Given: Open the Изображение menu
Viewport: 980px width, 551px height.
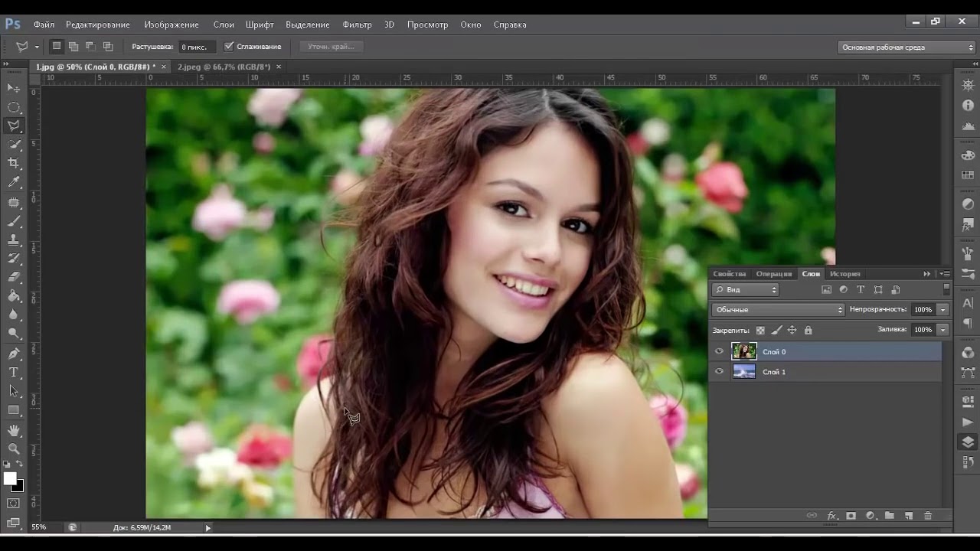Looking at the screenshot, I should pyautogui.click(x=171, y=24).
